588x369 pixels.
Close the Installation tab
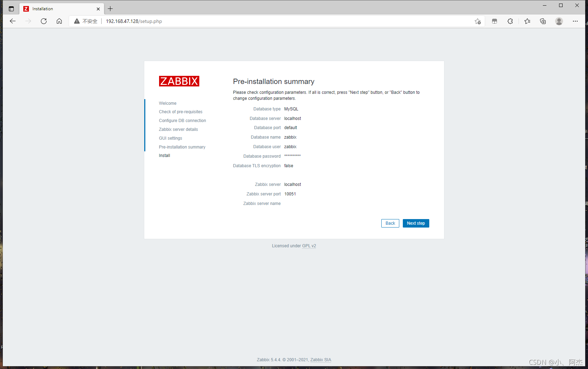tap(98, 9)
